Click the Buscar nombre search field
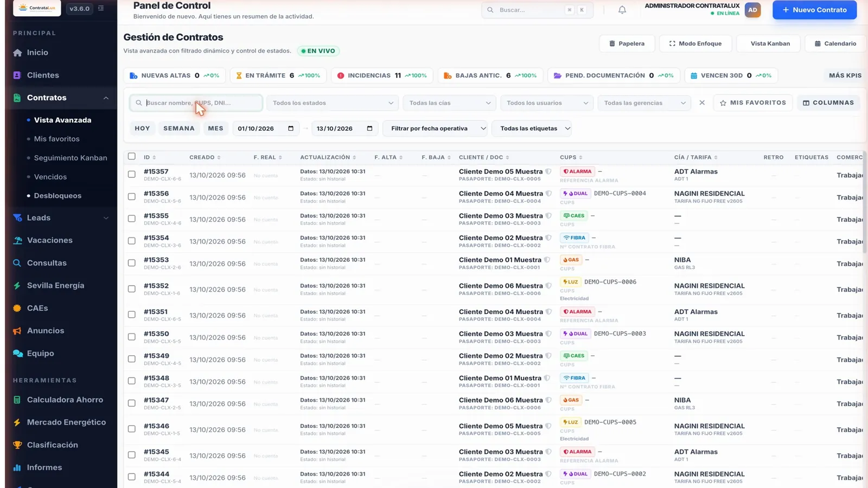The image size is (868, 488). point(196,103)
